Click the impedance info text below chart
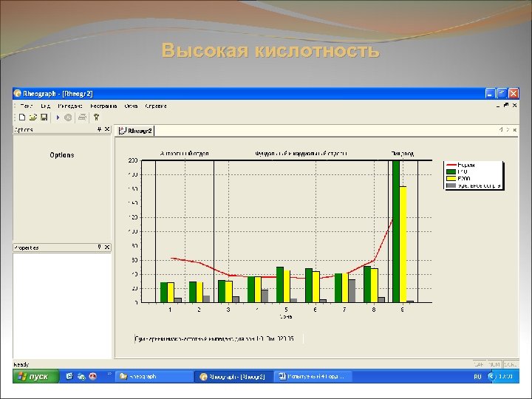This screenshot has width=532, height=399. (x=214, y=338)
